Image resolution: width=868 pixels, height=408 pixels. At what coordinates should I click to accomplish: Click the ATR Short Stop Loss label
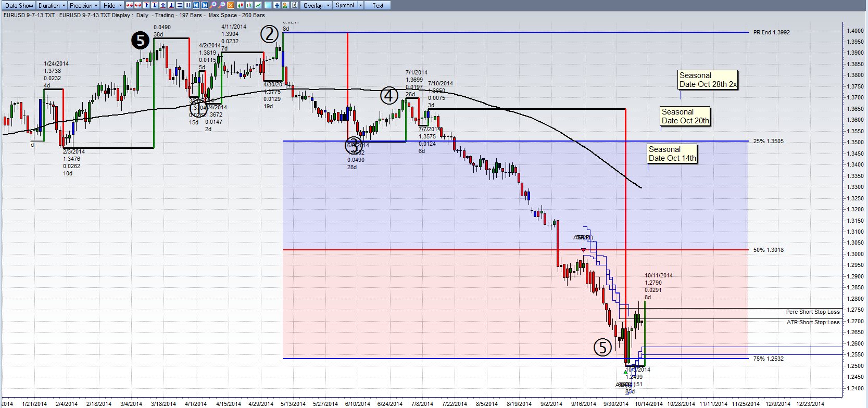(x=813, y=322)
